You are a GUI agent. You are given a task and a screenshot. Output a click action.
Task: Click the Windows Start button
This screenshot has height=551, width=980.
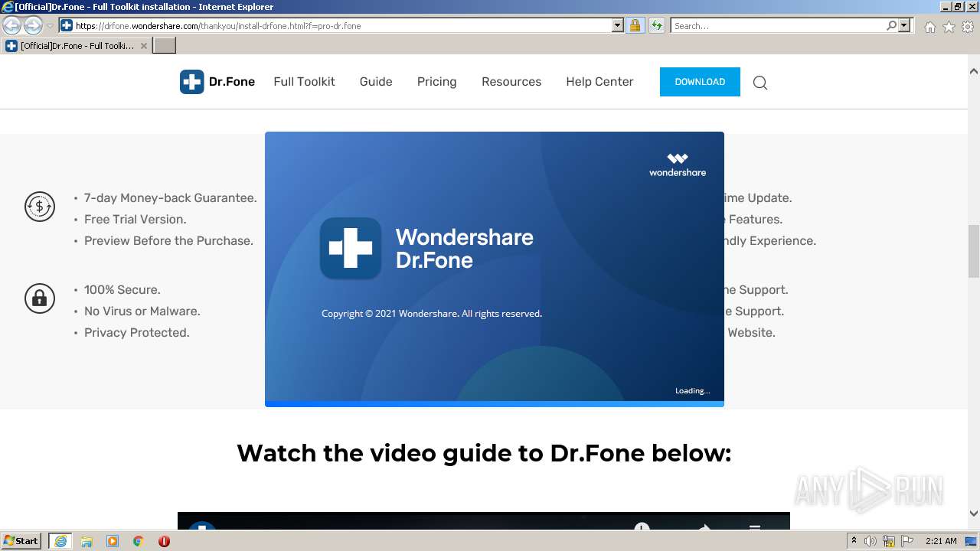21,541
